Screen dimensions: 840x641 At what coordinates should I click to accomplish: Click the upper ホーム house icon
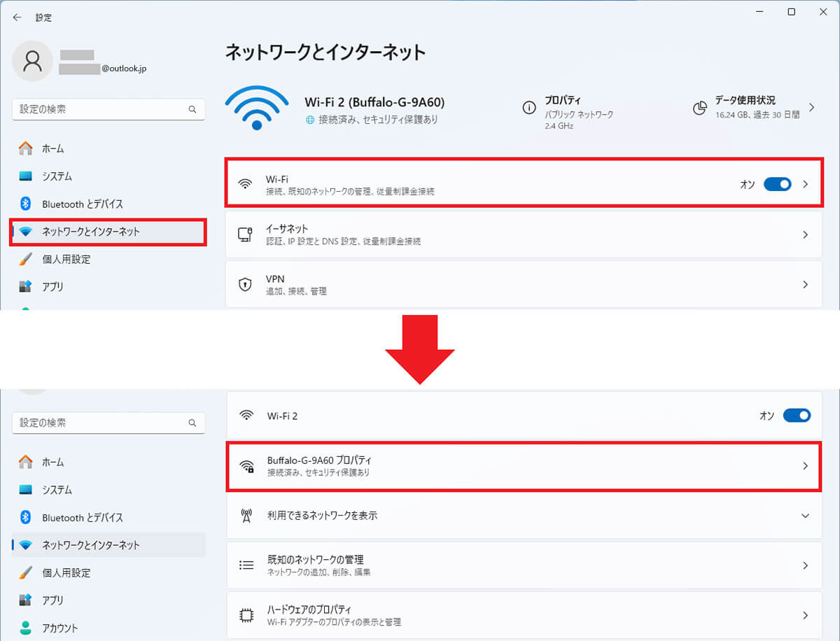coord(26,148)
